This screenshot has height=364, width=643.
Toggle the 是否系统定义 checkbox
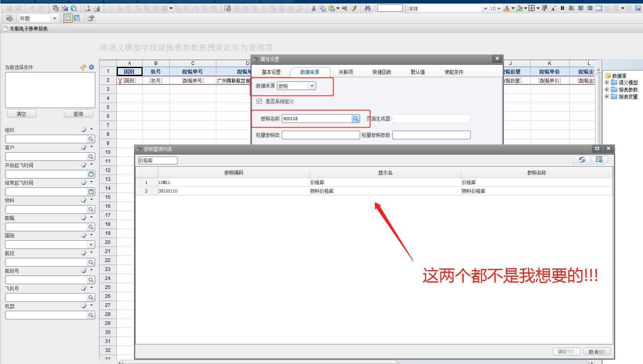pyautogui.click(x=259, y=101)
